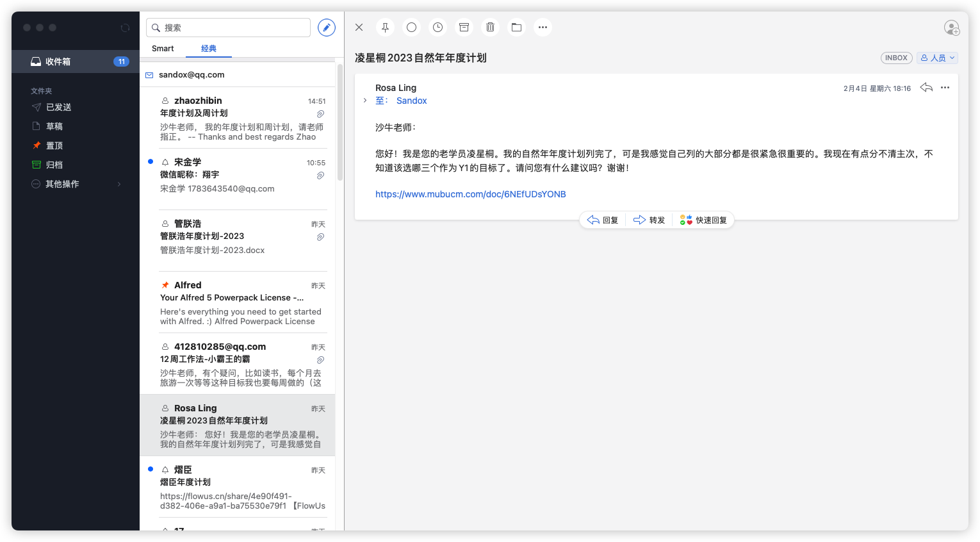Screen dimensions: 980x542
Task: Click the 其他操作 circle ellipsis icon
Action: pyautogui.click(x=36, y=184)
